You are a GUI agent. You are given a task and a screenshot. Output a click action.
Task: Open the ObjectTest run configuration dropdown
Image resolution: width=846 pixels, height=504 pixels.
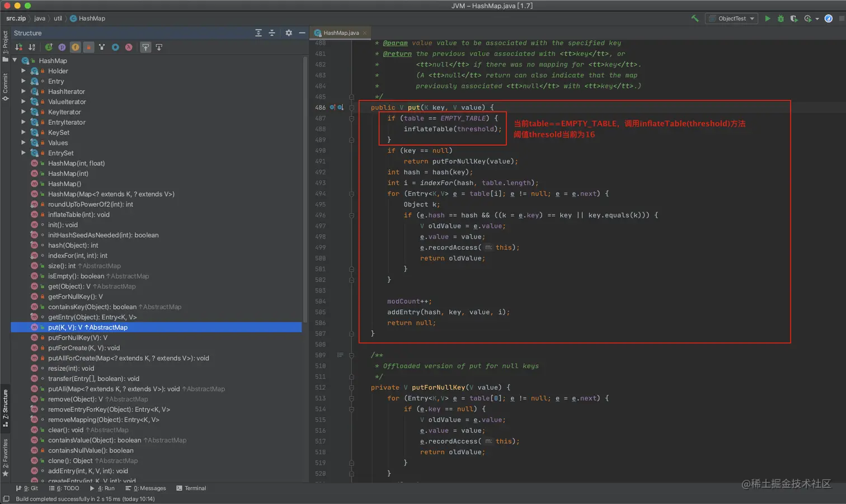(731, 18)
